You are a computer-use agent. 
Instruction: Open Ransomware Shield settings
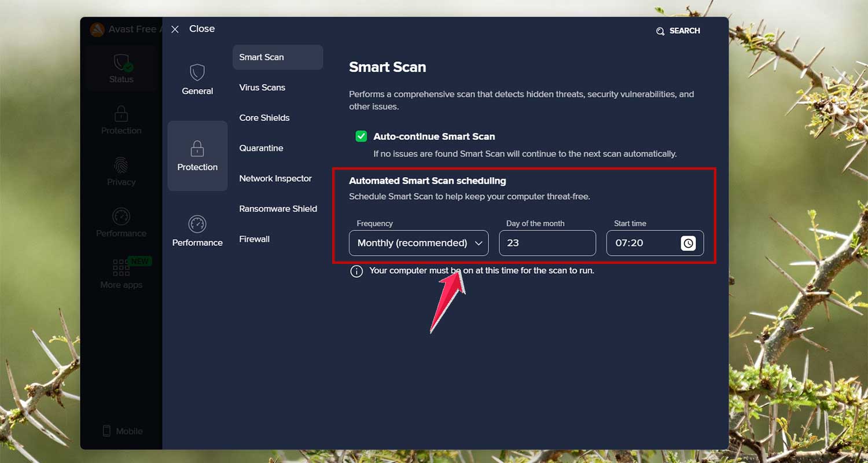[278, 208]
